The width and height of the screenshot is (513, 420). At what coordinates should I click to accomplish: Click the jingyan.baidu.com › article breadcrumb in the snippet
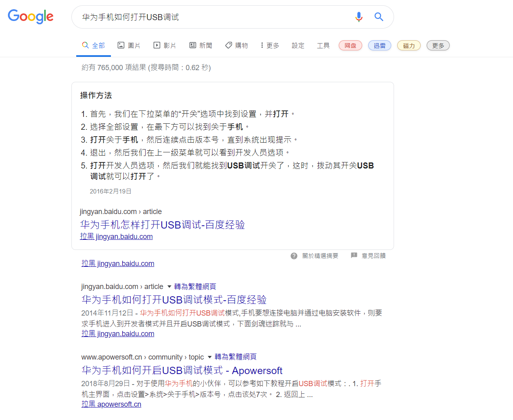click(x=121, y=212)
